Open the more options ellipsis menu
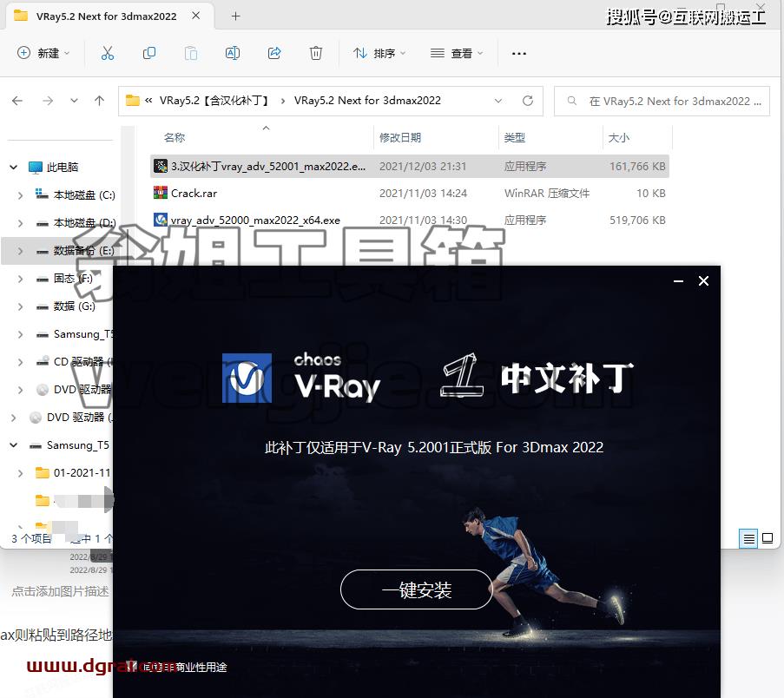784x698 pixels. [519, 53]
